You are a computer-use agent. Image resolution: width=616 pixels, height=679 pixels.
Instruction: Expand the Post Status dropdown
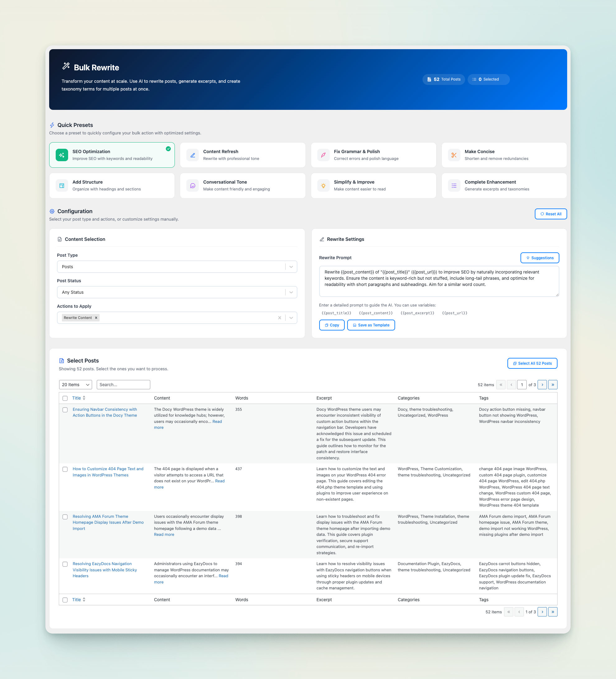tap(291, 292)
